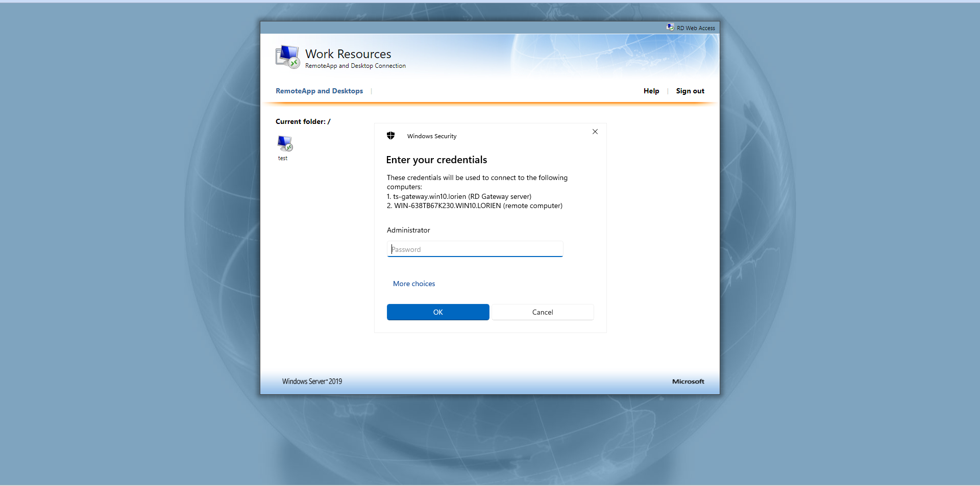This screenshot has height=486, width=980.
Task: Click inside the Password field
Action: pyautogui.click(x=474, y=249)
